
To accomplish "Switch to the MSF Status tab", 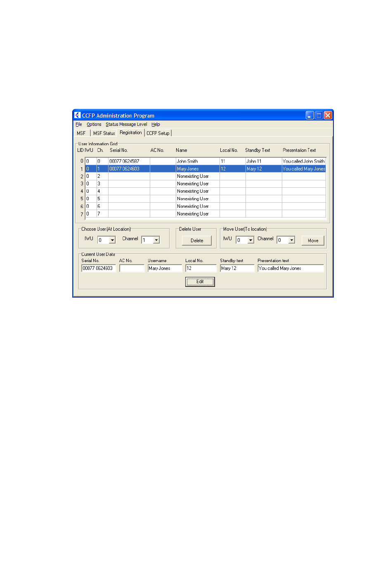I will tap(104, 133).
